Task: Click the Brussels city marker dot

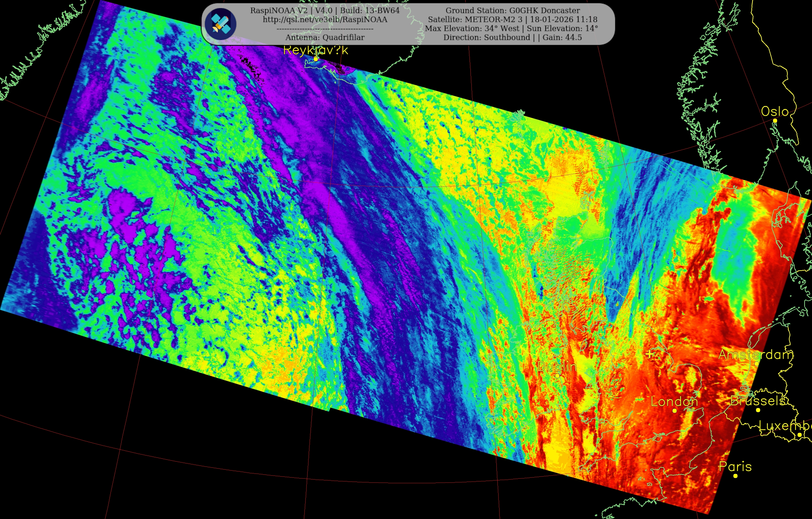Action: point(758,410)
